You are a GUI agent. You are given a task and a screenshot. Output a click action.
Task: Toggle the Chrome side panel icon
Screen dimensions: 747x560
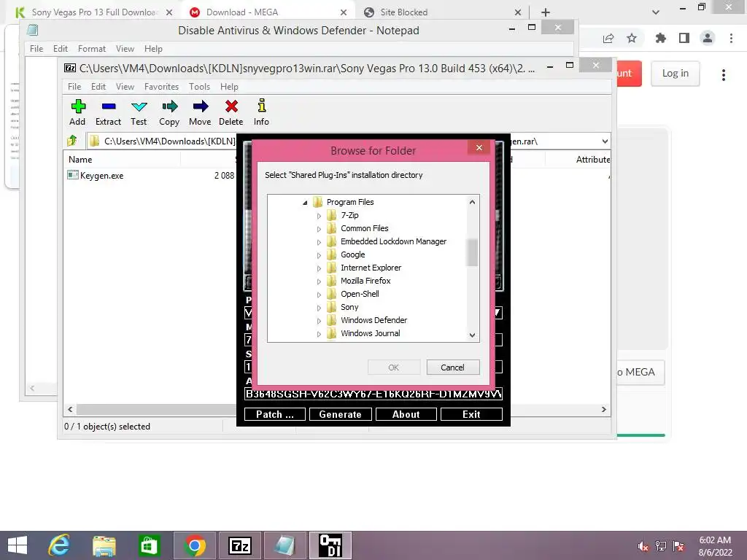[x=684, y=38]
